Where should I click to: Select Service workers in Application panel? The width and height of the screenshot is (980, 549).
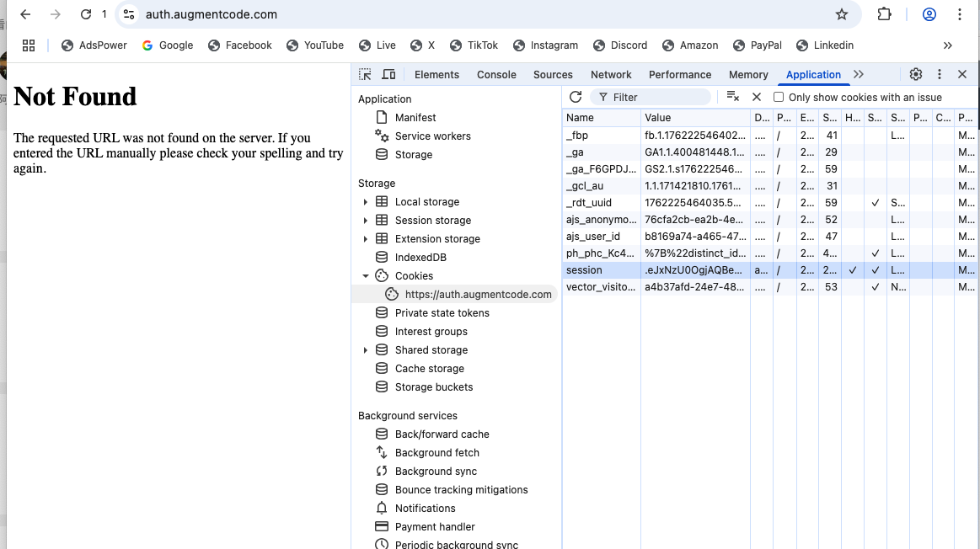432,136
